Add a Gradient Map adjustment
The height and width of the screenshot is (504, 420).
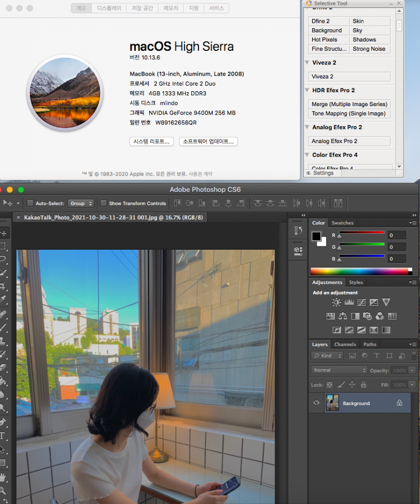(x=386, y=330)
